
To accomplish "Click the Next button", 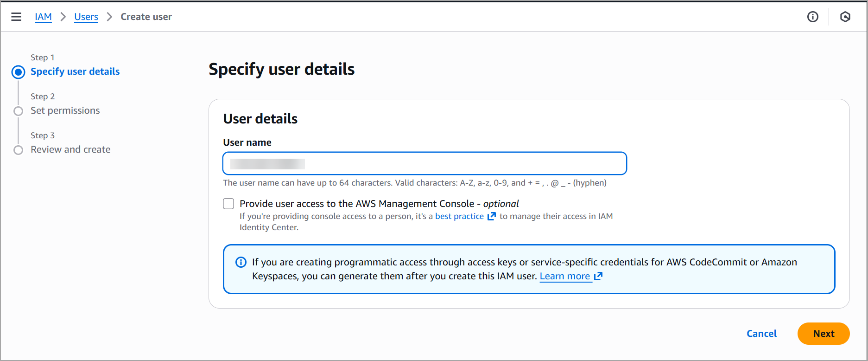I will pos(823,333).
